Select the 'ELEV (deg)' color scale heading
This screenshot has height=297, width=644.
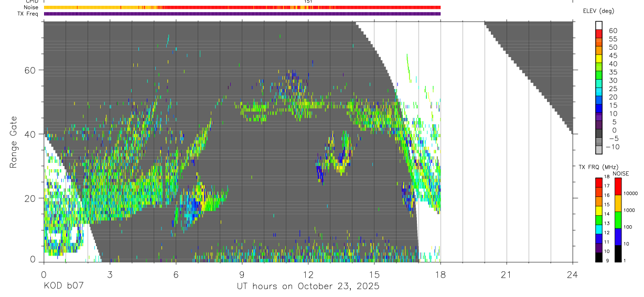598,11
